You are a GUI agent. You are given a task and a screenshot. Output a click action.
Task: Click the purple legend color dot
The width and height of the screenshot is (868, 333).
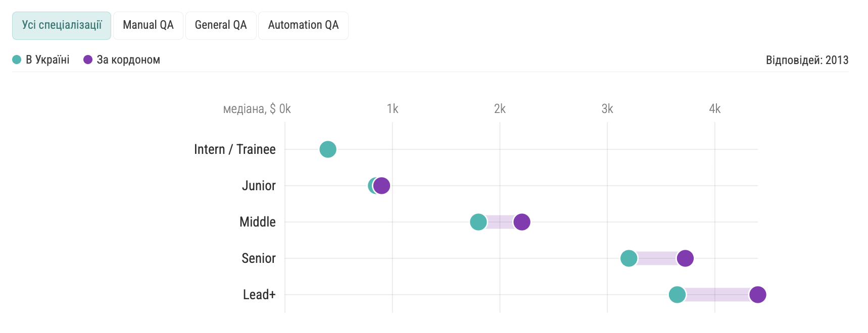point(88,60)
